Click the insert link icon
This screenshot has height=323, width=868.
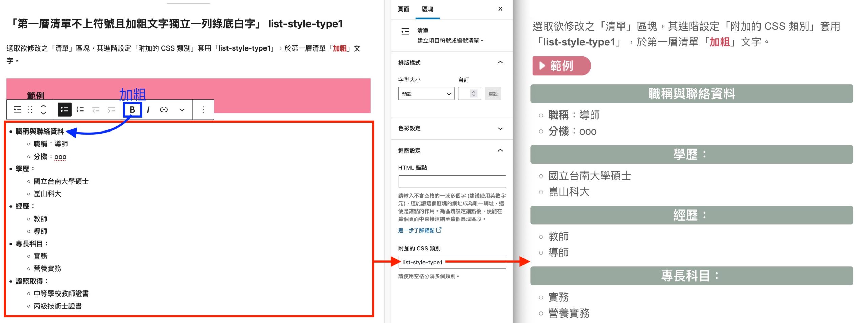pyautogui.click(x=164, y=109)
